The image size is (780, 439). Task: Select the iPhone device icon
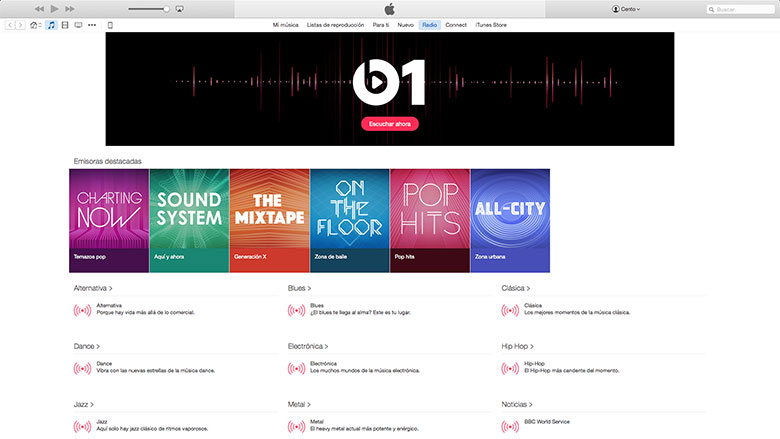point(110,25)
